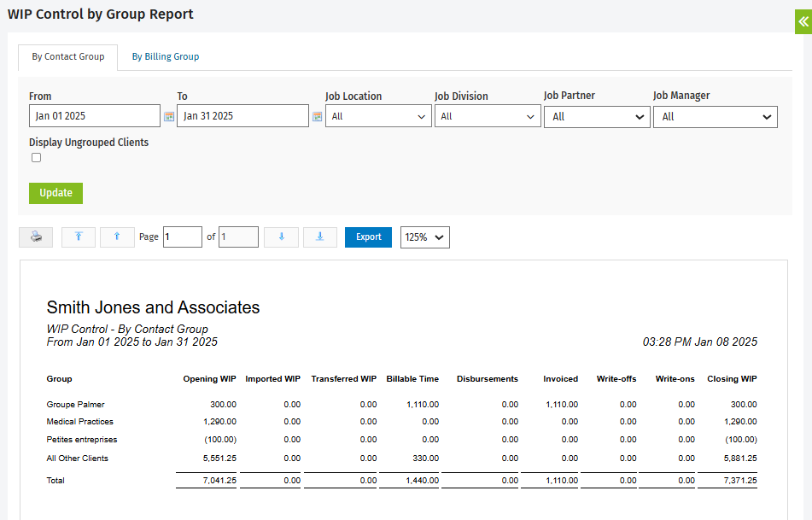Click the Transferred WIP column header
This screenshot has height=520, width=812.
click(x=344, y=379)
